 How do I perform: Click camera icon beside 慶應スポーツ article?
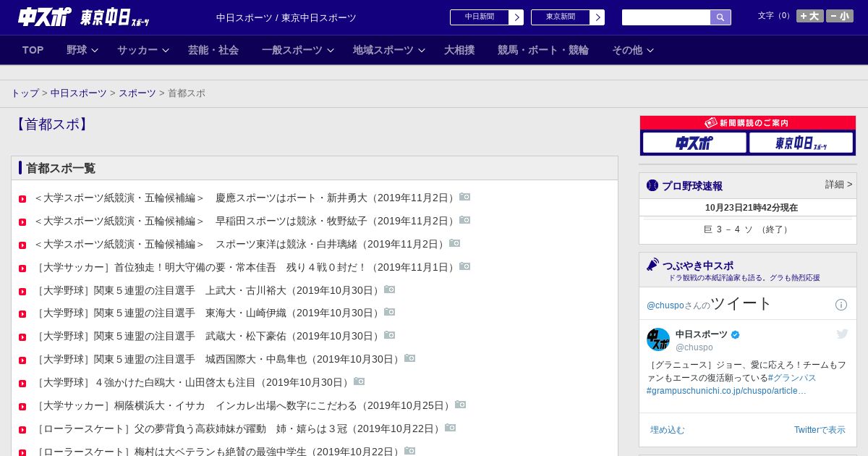point(465,197)
